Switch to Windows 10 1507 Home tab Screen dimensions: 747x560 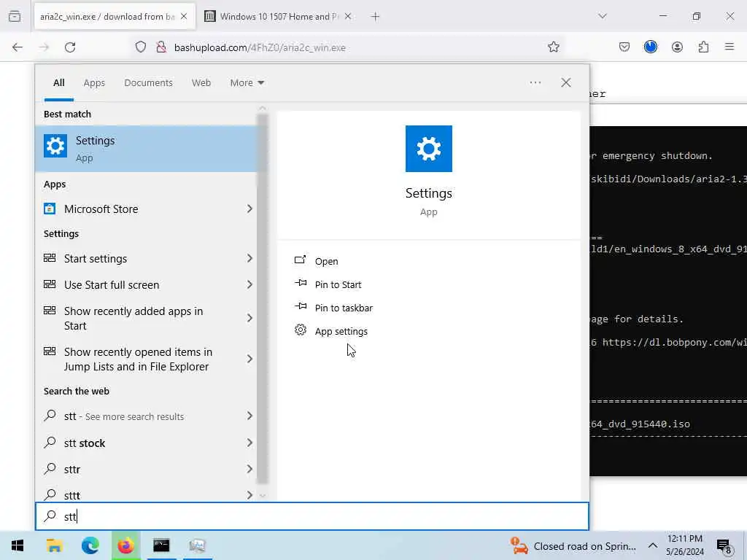(x=279, y=17)
